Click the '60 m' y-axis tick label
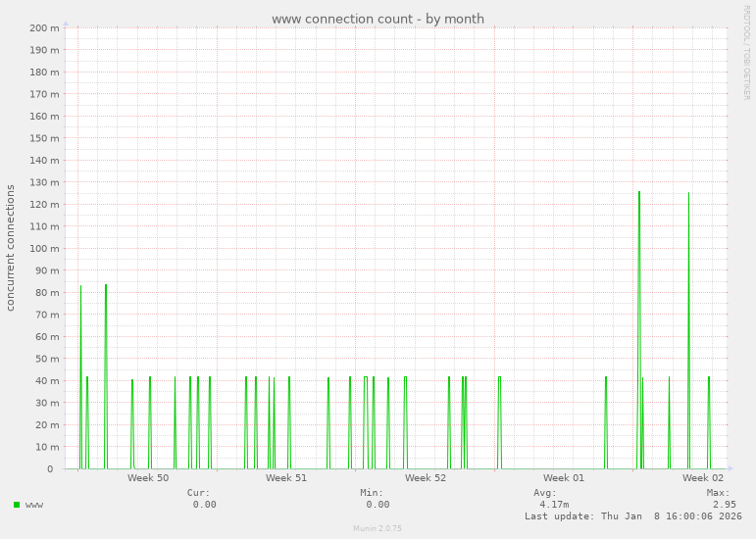 (x=47, y=337)
